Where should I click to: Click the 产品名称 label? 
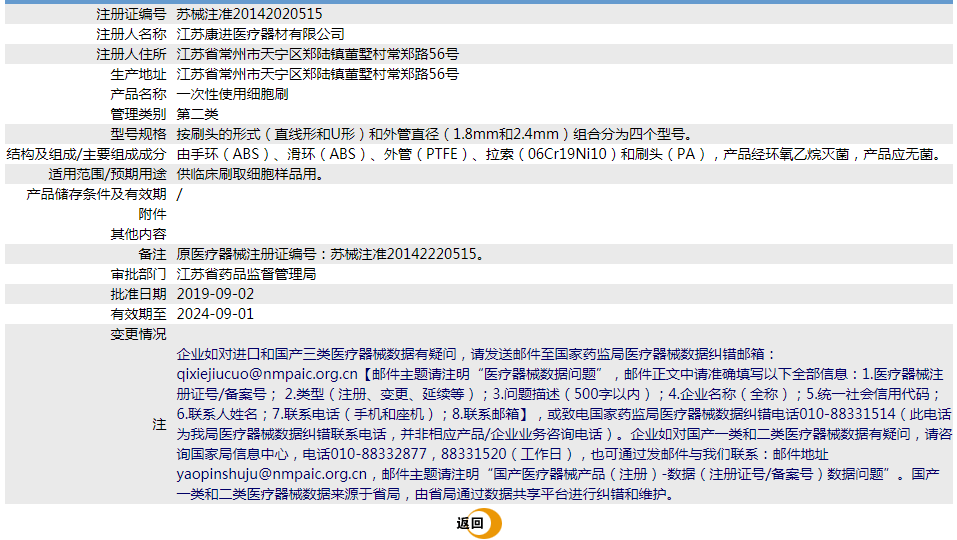tap(139, 94)
